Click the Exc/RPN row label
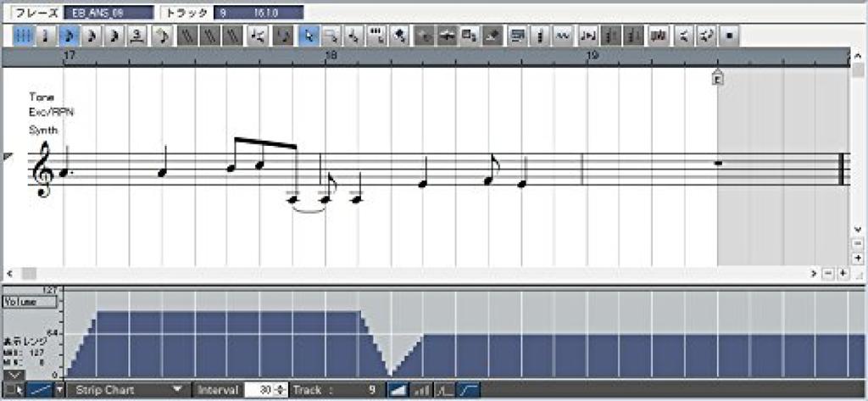The image size is (868, 401). [x=52, y=113]
